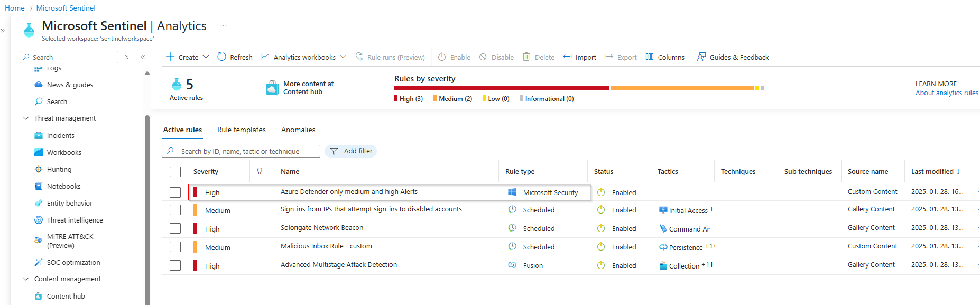Switch to the Anomalies tab
Image resolution: width=980 pixels, height=305 pixels.
click(298, 130)
